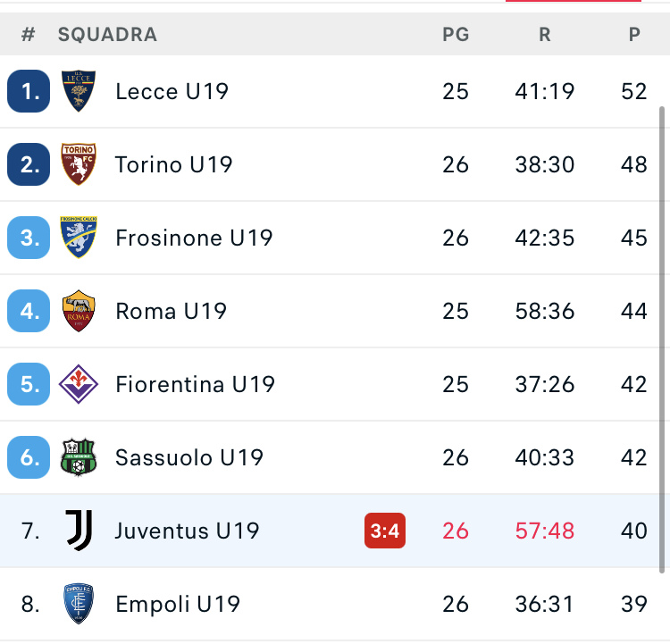
Task: Click the PG column header
Action: pyautogui.click(x=456, y=35)
